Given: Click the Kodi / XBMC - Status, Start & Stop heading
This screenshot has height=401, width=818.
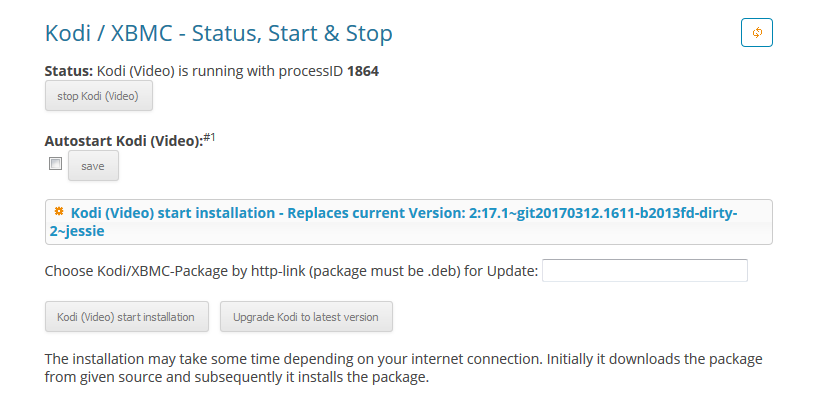Looking at the screenshot, I should [x=219, y=33].
